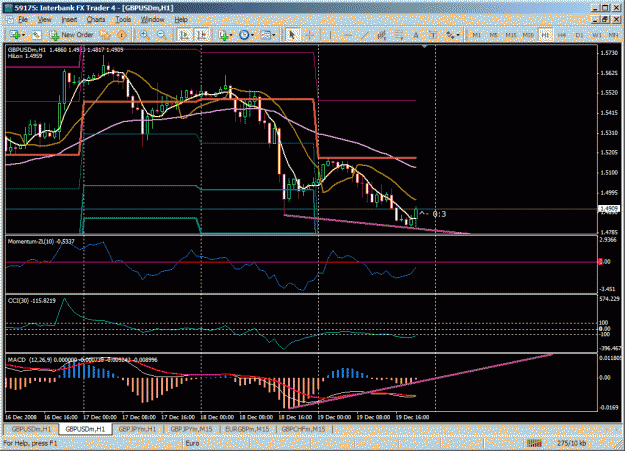Click the New Chart toolbar icon
This screenshot has height=451, width=625.
(x=16, y=35)
